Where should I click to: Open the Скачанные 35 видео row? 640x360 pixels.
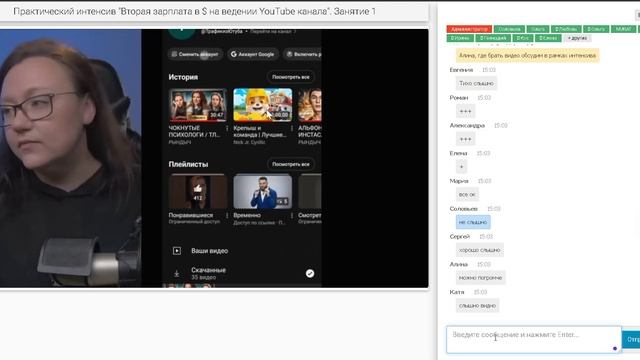pyautogui.click(x=243, y=273)
